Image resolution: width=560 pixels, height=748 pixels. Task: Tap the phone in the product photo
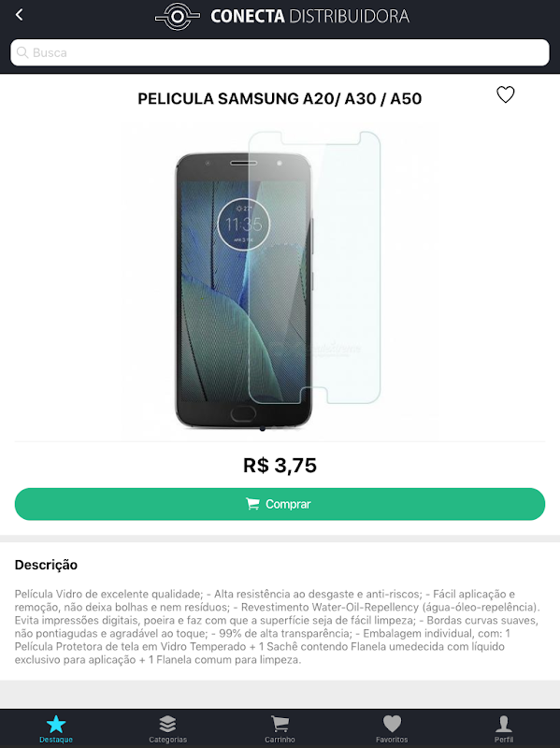pyautogui.click(x=243, y=290)
